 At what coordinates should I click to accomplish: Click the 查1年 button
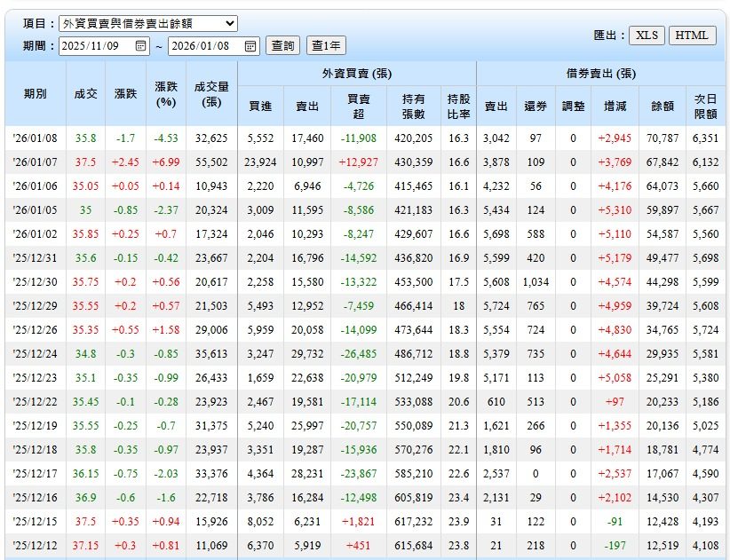326,45
